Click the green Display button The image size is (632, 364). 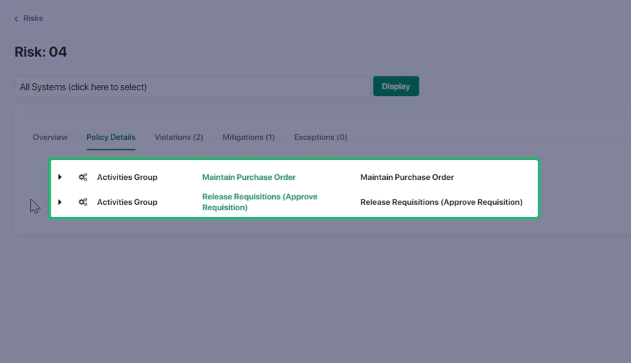click(x=396, y=86)
